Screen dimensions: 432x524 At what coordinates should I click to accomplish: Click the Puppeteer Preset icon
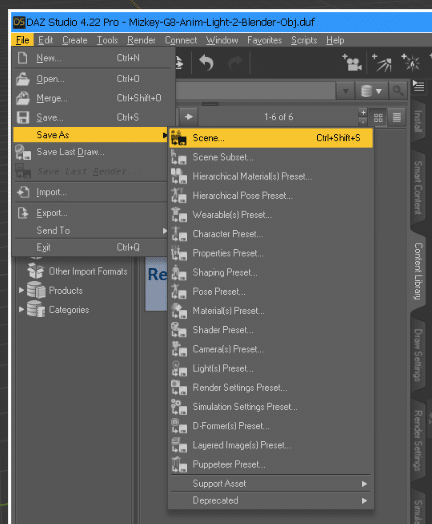[179, 465]
